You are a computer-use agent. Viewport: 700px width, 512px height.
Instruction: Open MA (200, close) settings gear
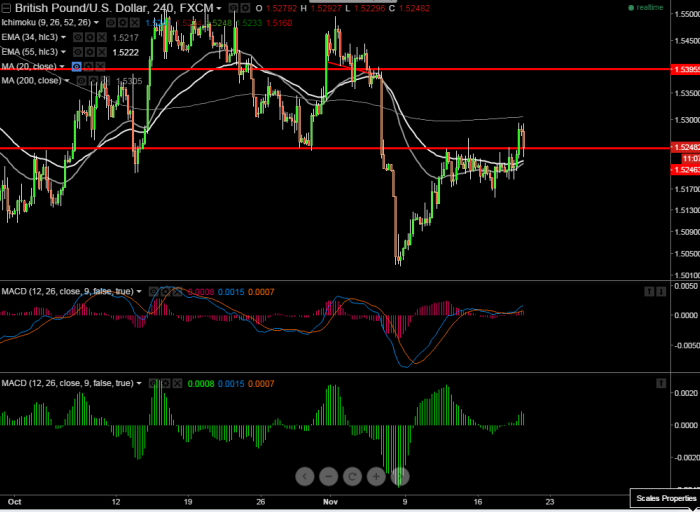click(x=93, y=81)
